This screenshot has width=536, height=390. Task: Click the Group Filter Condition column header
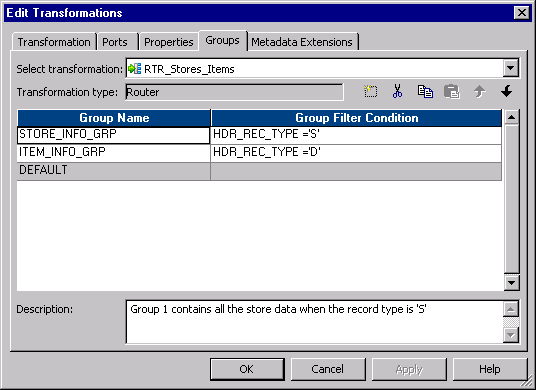(x=357, y=118)
